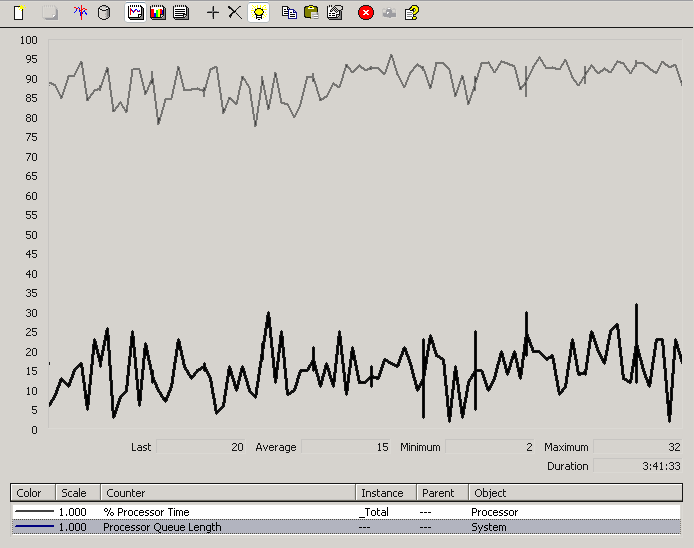Image resolution: width=694 pixels, height=548 pixels.
Task: Click the Clear Display icon
Action: 50,12
